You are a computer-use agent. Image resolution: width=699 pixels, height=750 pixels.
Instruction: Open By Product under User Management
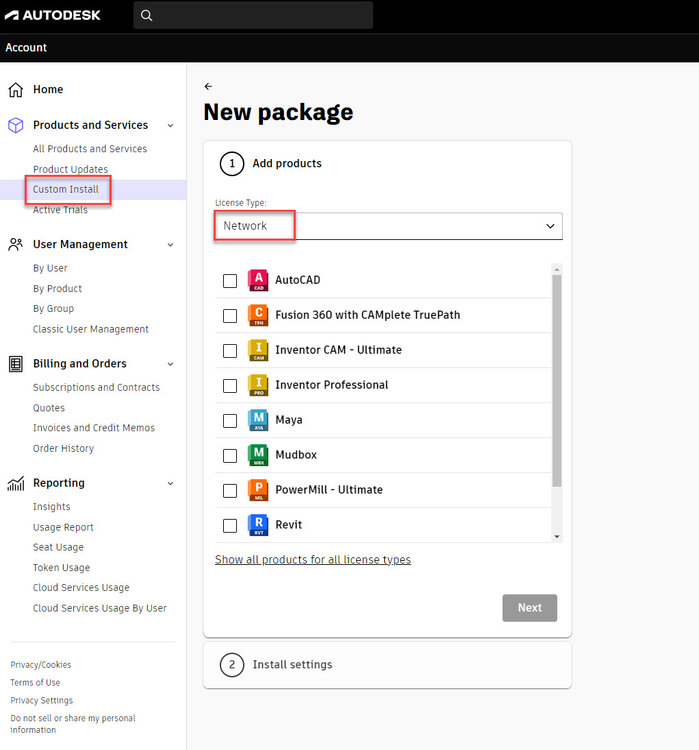tap(57, 288)
